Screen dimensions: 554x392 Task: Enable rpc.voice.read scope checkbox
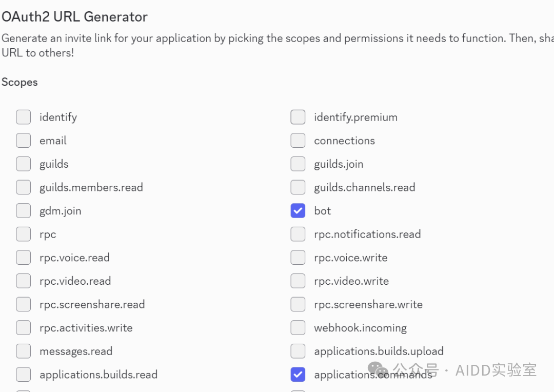(23, 258)
